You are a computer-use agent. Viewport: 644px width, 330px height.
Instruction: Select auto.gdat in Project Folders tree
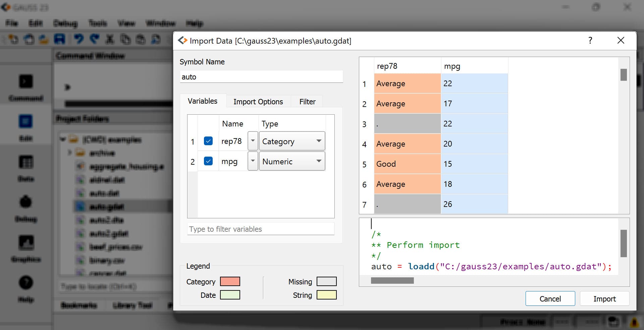(107, 207)
